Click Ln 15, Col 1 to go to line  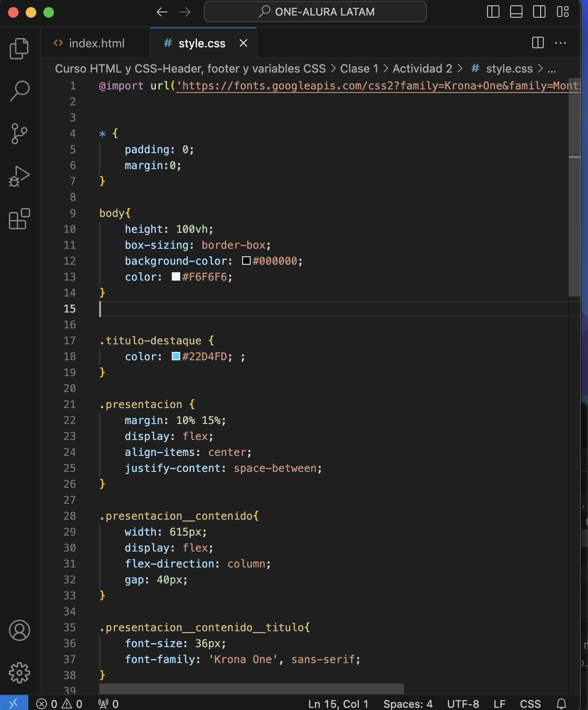(x=338, y=704)
